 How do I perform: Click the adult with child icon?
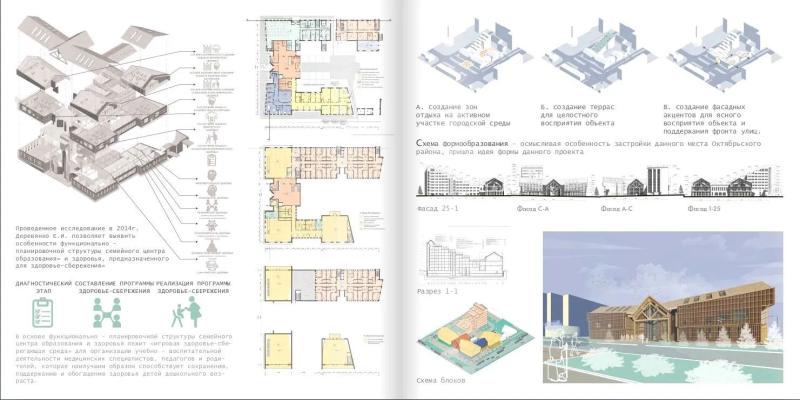click(x=186, y=312)
